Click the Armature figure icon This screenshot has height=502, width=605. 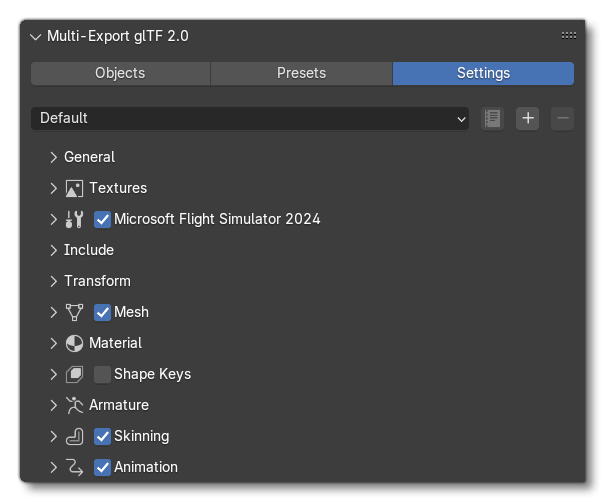(74, 406)
